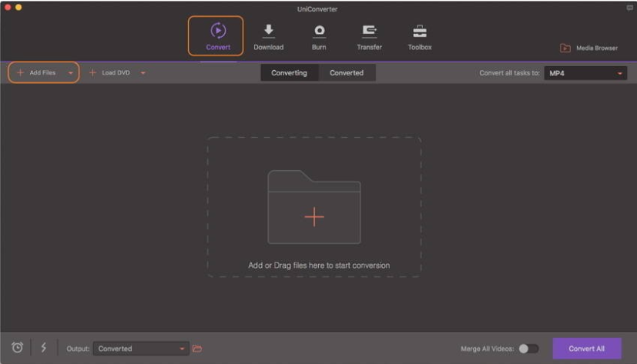
Task: Click the red close window button
Action: click(8, 7)
